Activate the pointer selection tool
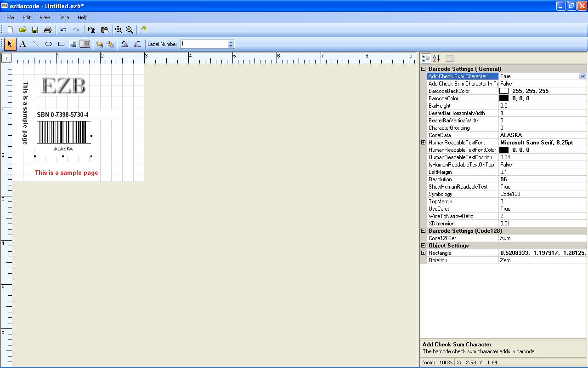 10,44
